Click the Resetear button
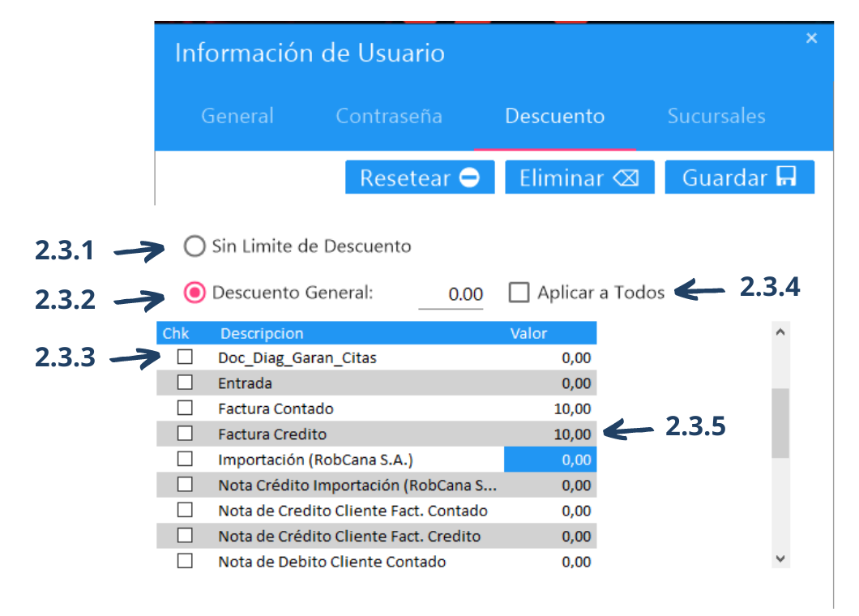 420,178
